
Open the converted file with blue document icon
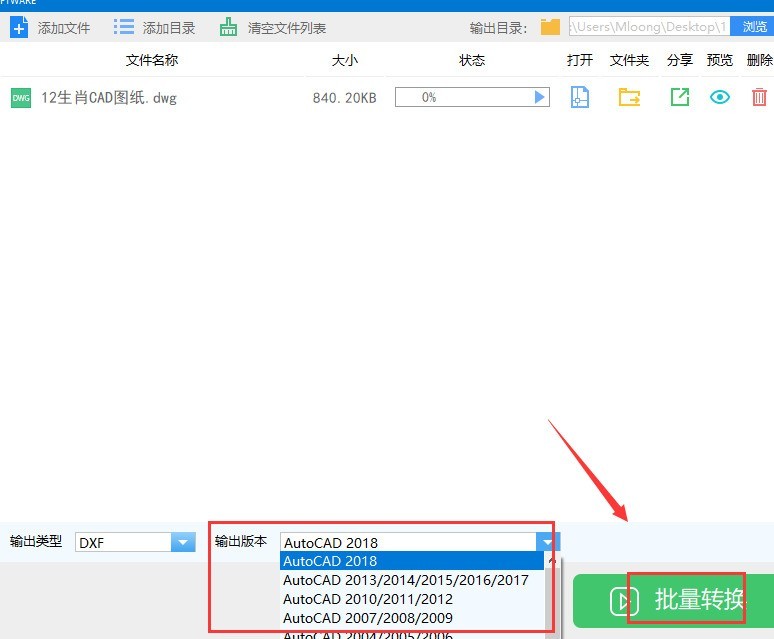tap(579, 97)
